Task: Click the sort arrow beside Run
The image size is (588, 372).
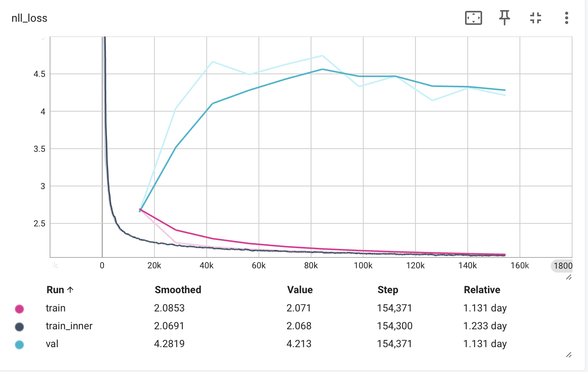Action: tap(70, 290)
